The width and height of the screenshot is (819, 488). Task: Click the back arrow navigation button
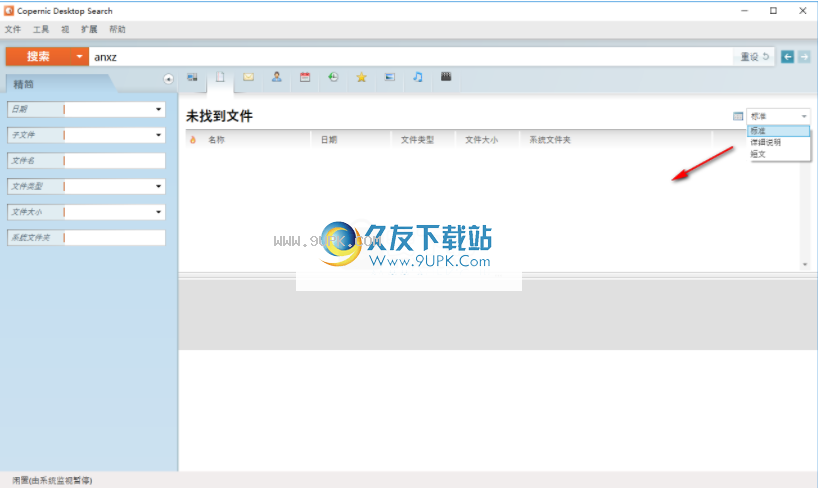787,56
